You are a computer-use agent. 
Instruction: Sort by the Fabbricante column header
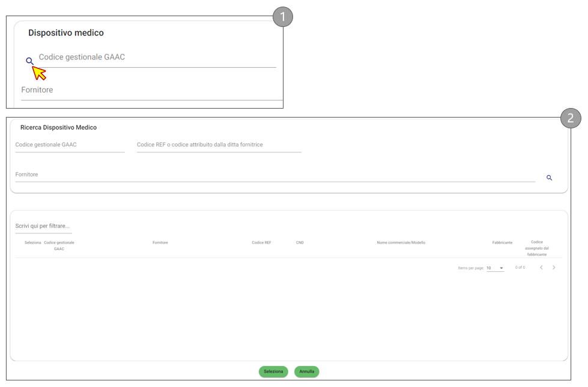[x=502, y=242]
